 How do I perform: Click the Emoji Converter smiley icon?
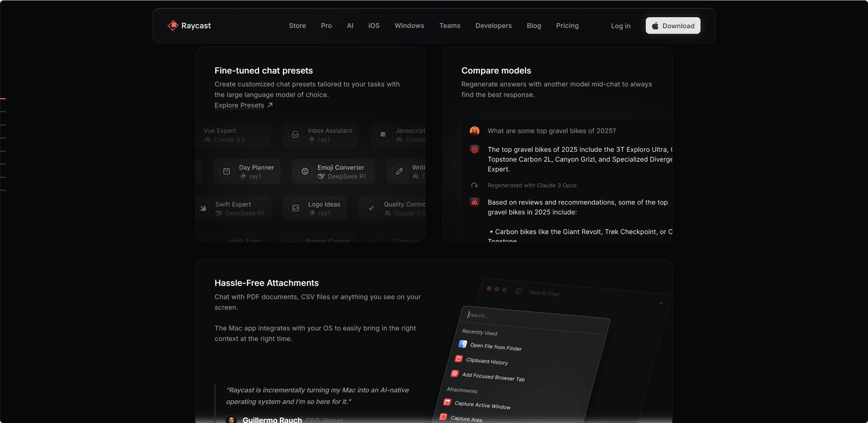pyautogui.click(x=305, y=172)
